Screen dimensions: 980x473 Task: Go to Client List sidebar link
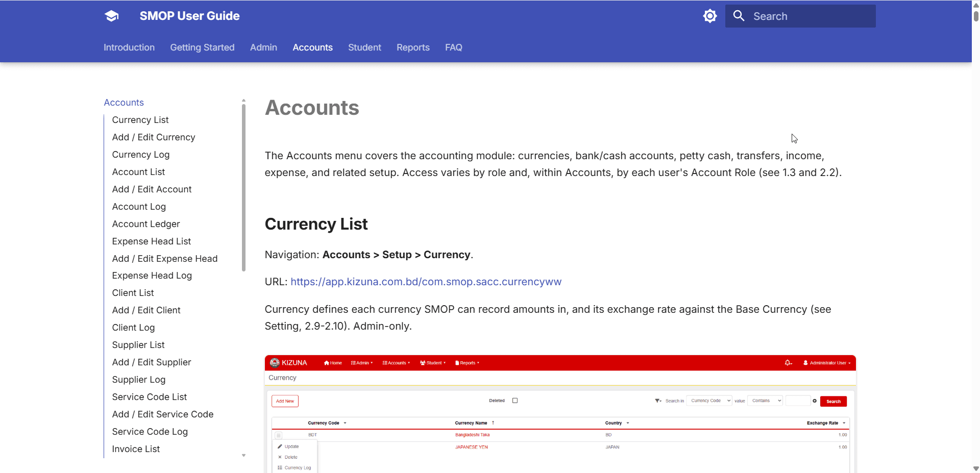point(133,293)
